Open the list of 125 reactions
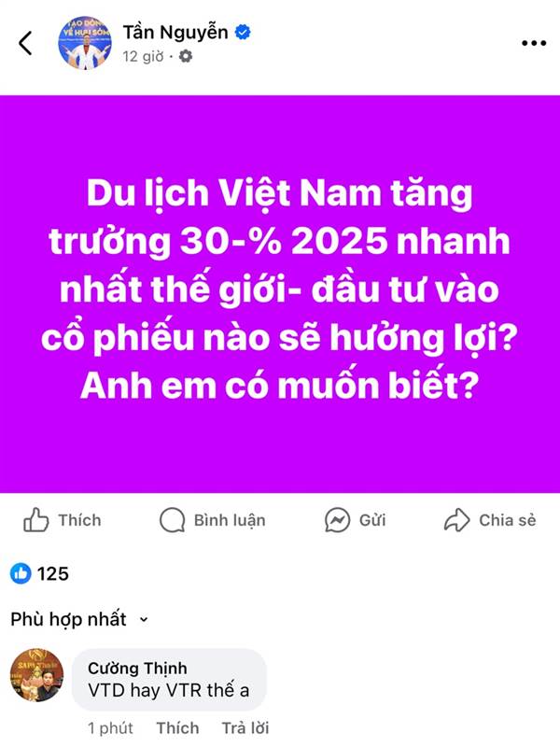 (39, 573)
